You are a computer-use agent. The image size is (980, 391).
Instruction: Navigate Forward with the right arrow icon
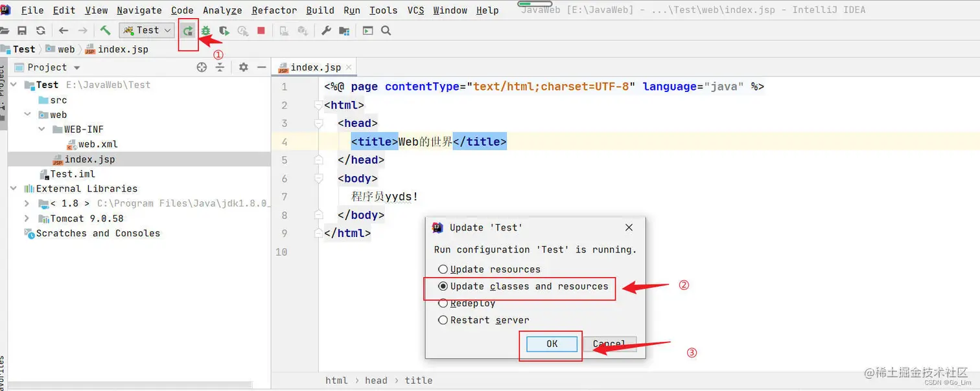[83, 30]
